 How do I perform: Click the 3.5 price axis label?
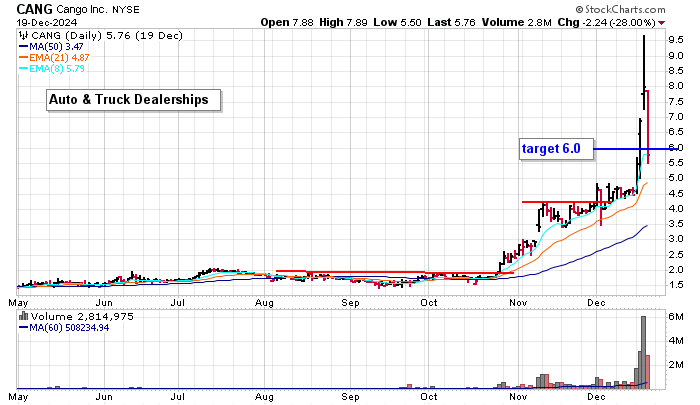676,224
